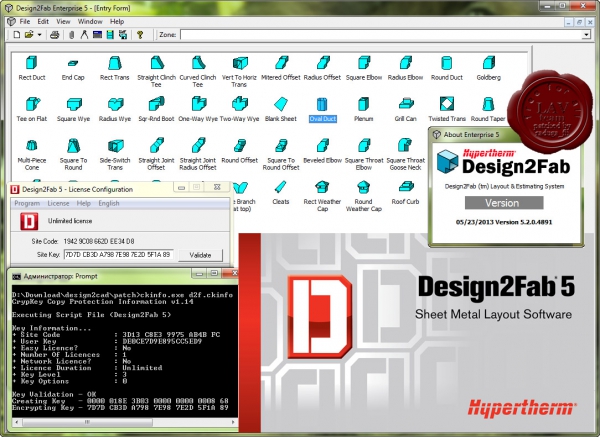This screenshot has height=437, width=600.
Task: Choose the Square Wye fitting
Action: pyautogui.click(x=73, y=104)
